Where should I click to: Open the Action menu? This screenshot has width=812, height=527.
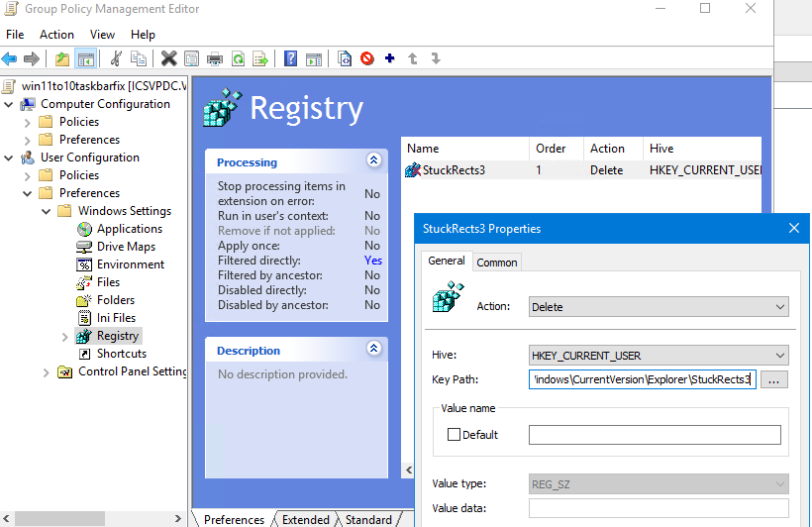coord(57,35)
